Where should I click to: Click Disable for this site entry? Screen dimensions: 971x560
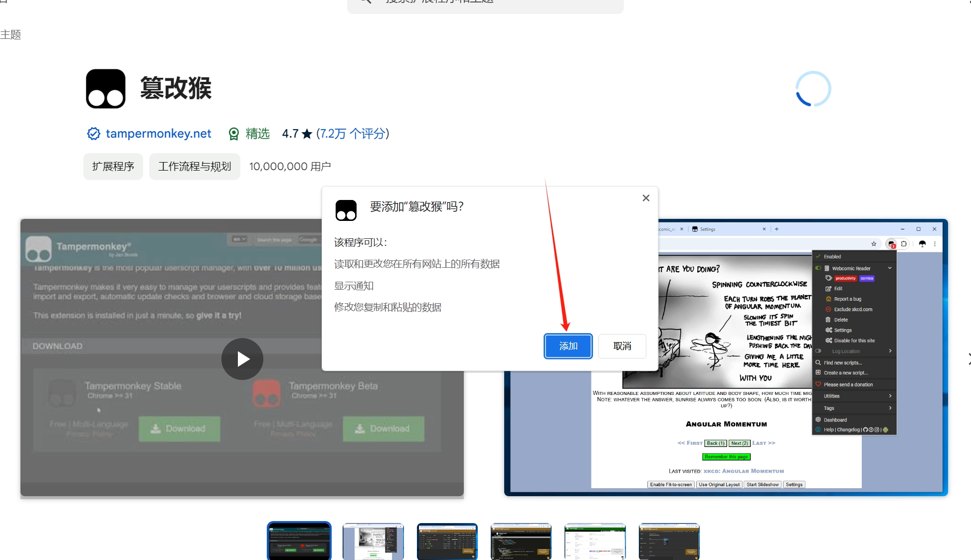click(854, 341)
